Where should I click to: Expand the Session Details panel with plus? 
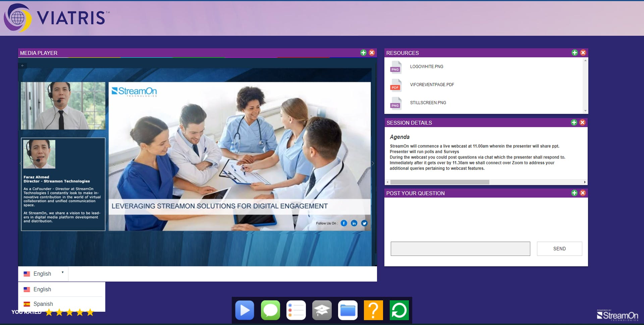[x=574, y=123]
